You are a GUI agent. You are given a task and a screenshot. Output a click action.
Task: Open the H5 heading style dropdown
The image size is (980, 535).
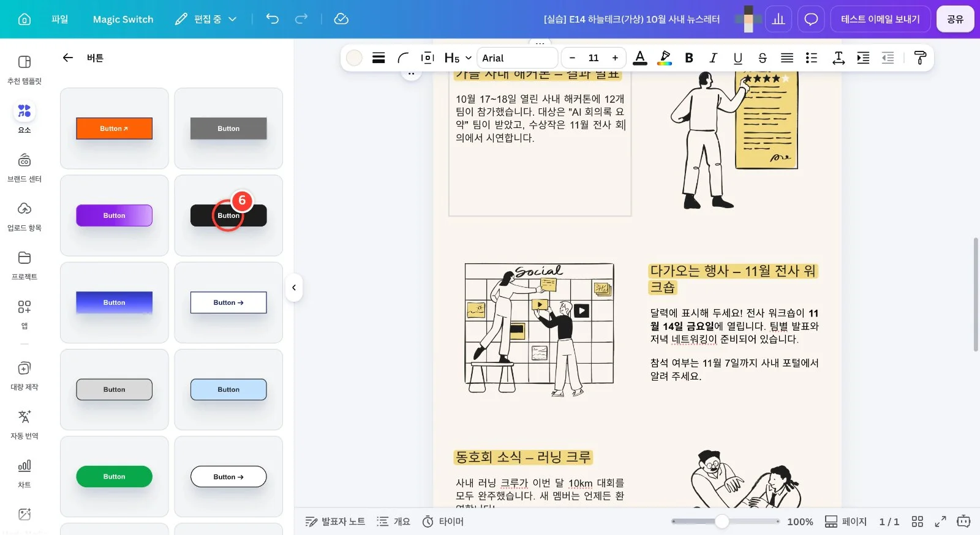click(458, 58)
